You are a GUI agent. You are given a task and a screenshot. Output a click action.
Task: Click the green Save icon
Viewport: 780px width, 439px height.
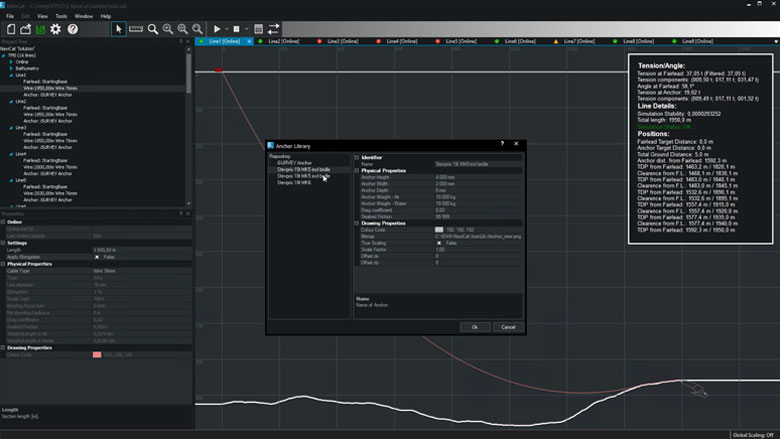40,29
